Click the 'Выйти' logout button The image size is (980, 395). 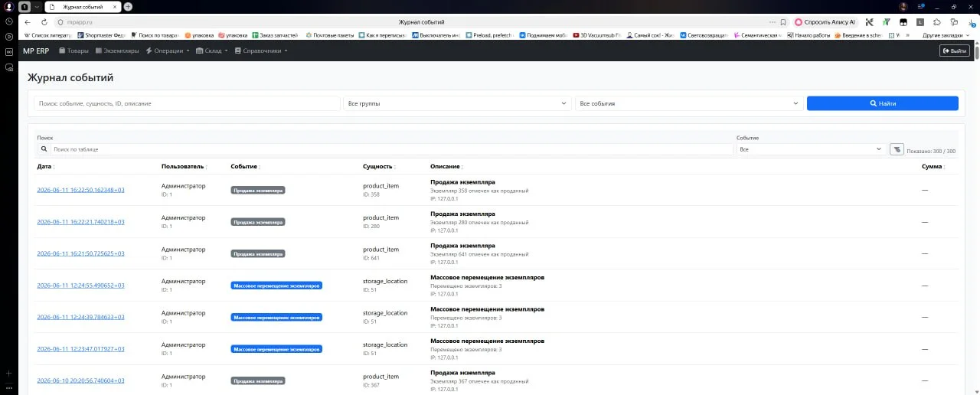click(x=955, y=51)
